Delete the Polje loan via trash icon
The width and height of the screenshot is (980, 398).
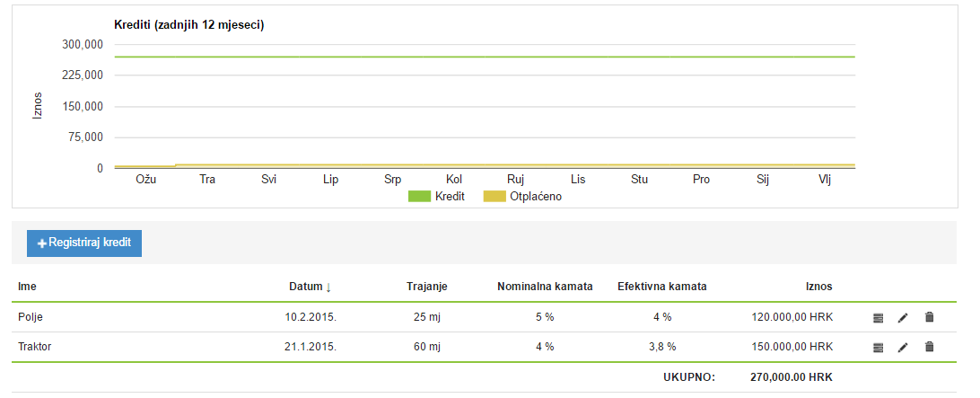[930, 317]
